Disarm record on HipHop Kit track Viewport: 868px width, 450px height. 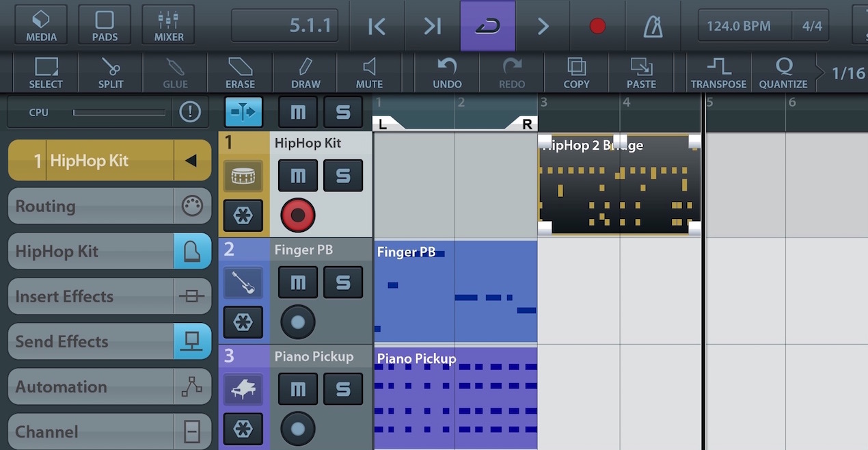298,216
